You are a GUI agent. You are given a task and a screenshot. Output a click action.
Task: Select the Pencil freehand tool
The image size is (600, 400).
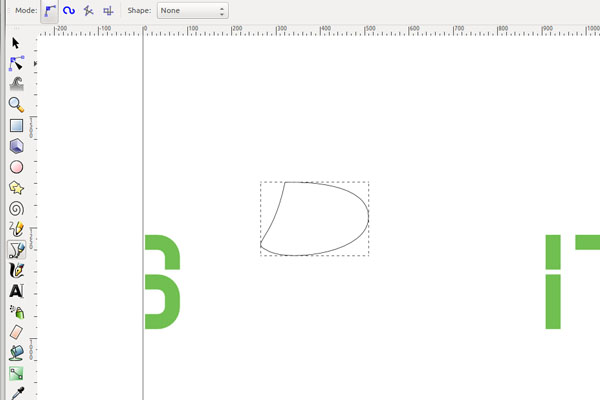16,229
